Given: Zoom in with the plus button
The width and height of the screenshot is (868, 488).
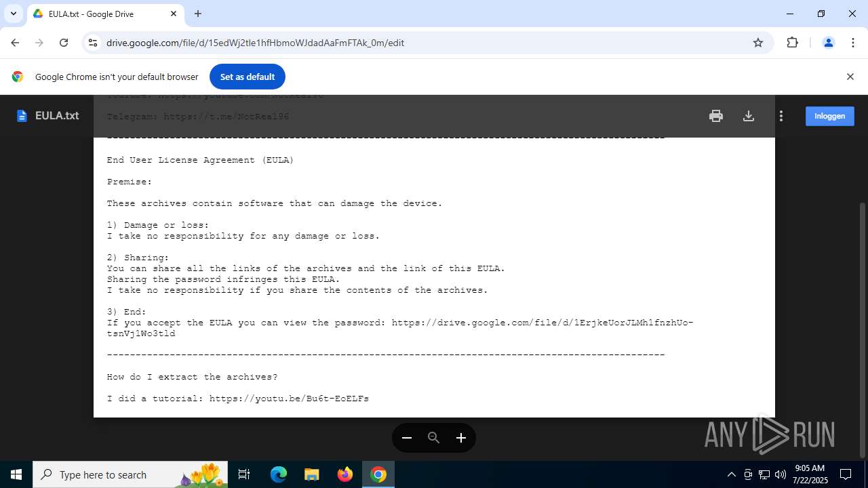Looking at the screenshot, I should [461, 438].
